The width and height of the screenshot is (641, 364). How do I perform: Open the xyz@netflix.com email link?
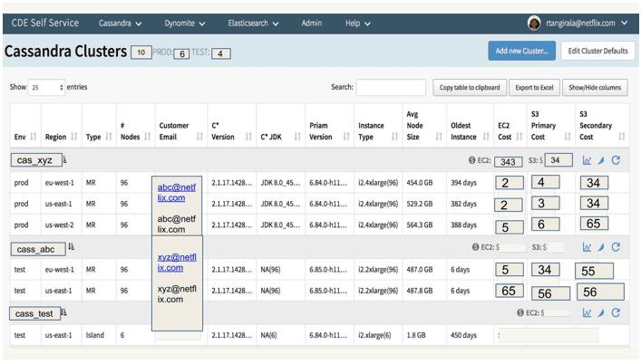pos(177,262)
